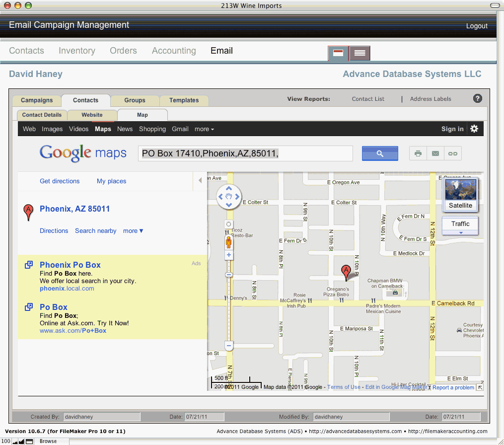Open Google News link
Image resolution: width=504 pixels, height=445 pixels.
coord(125,129)
